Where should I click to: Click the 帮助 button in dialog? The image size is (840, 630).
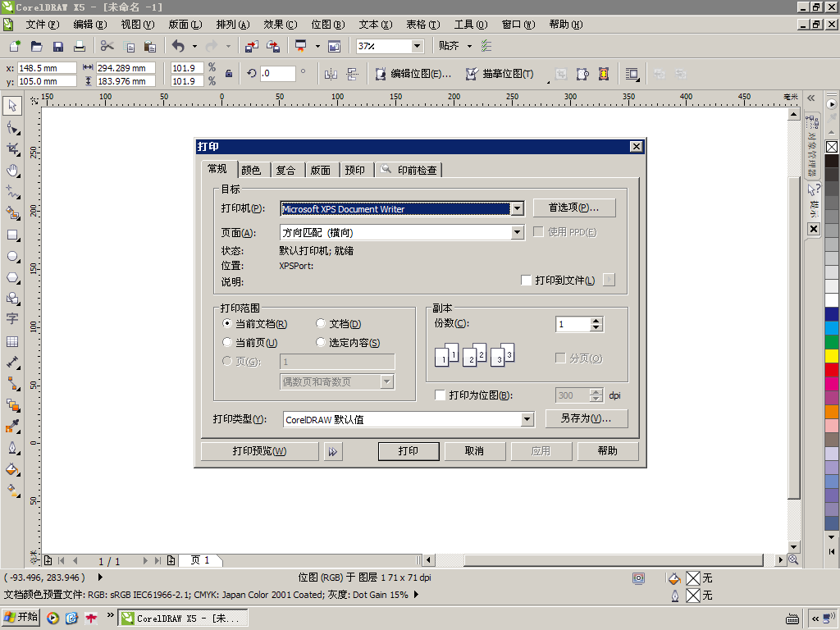(x=608, y=451)
